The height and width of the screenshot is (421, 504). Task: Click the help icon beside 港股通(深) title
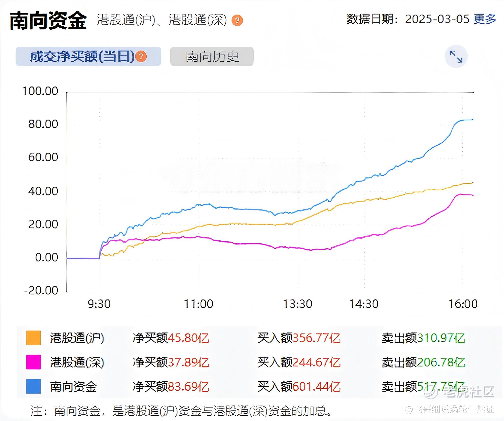coord(237,20)
